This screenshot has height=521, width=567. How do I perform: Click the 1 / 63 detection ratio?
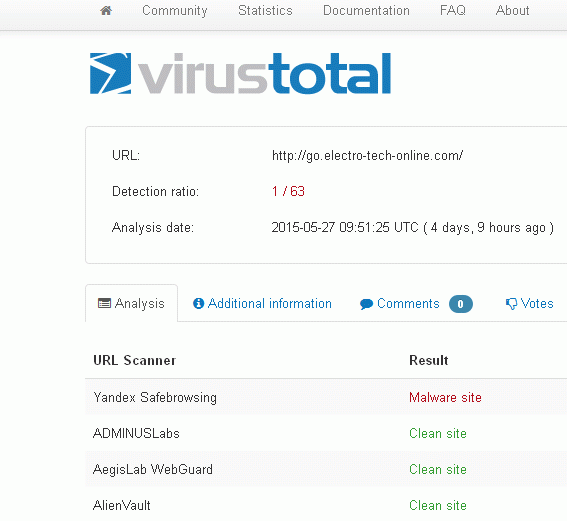click(288, 191)
